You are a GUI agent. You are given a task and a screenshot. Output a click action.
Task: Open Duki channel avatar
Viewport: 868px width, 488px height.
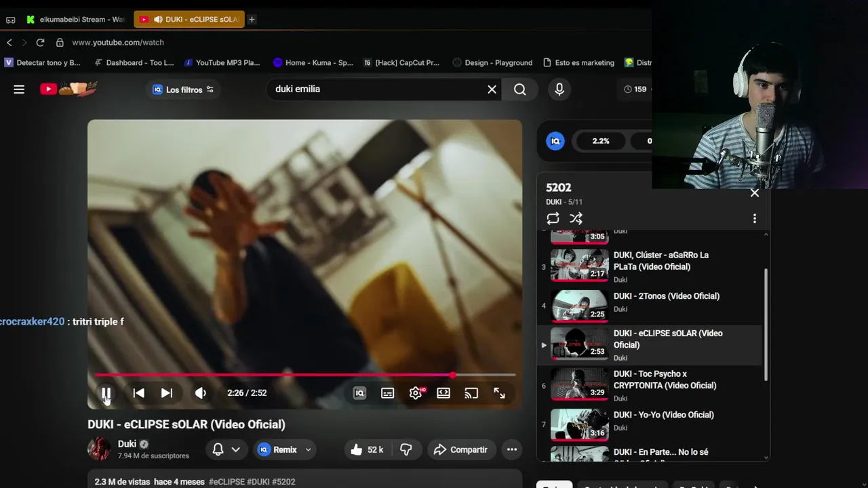pos(99,449)
